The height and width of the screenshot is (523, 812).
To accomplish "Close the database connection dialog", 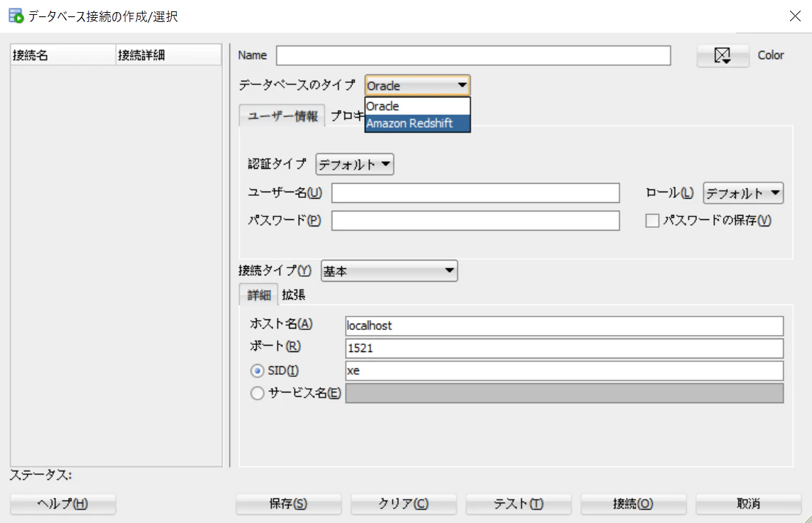I will [795, 16].
